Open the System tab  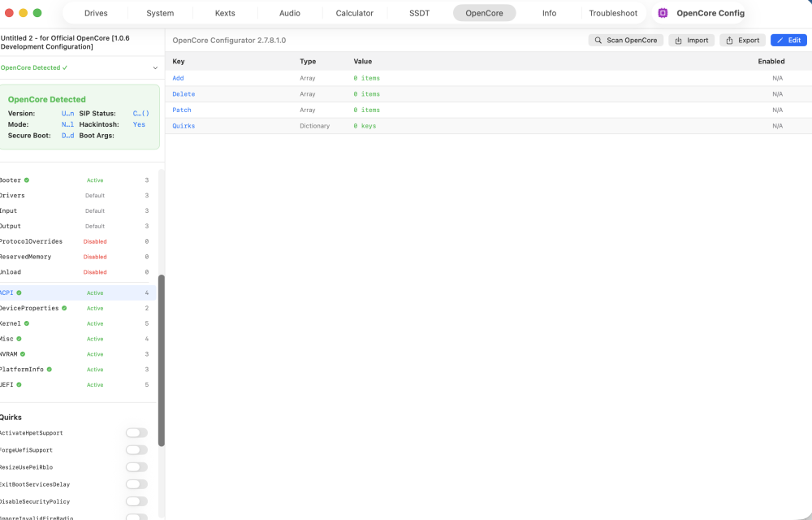160,13
